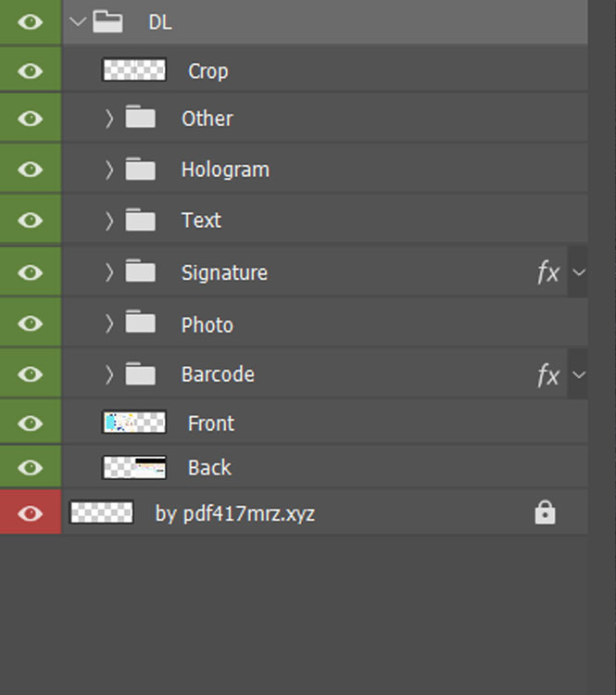
Task: Click the lock icon on pdf417mrz.xyz layer
Action: coord(545,512)
